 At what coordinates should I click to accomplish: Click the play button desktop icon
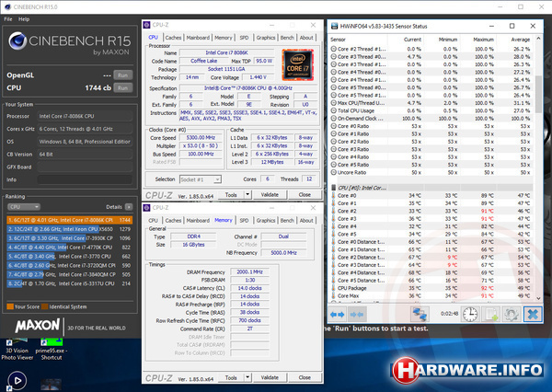17,381
